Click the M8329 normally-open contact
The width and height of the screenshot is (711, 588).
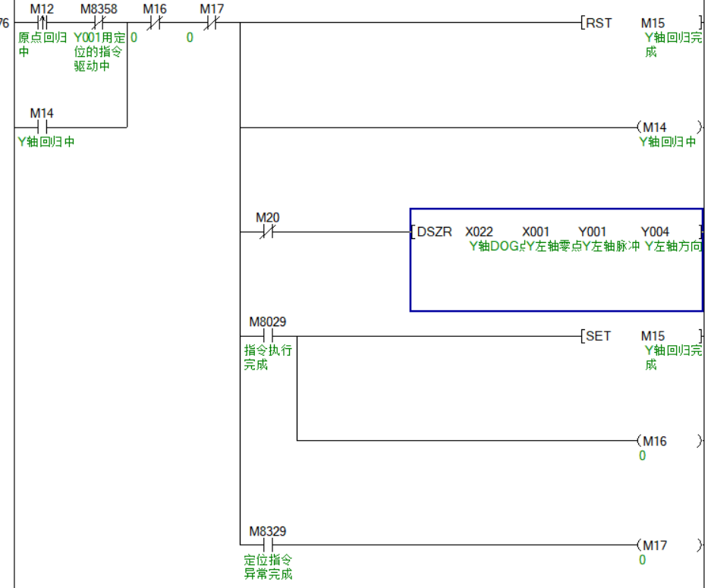tap(267, 545)
